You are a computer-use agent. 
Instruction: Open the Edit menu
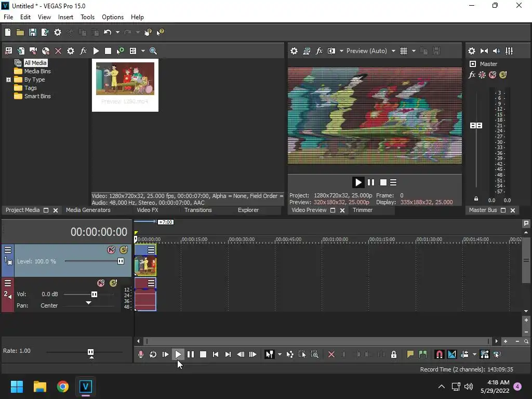pos(25,17)
